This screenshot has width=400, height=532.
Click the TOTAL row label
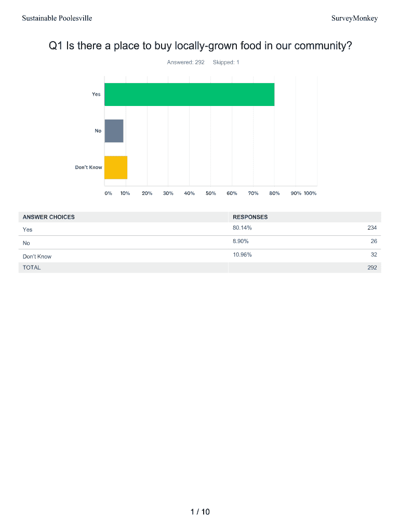point(32,268)
